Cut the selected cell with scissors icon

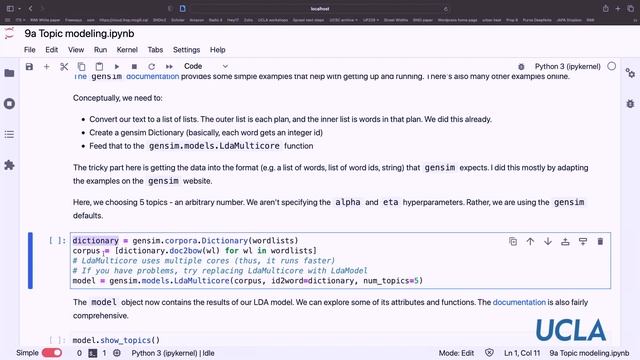pos(64,67)
